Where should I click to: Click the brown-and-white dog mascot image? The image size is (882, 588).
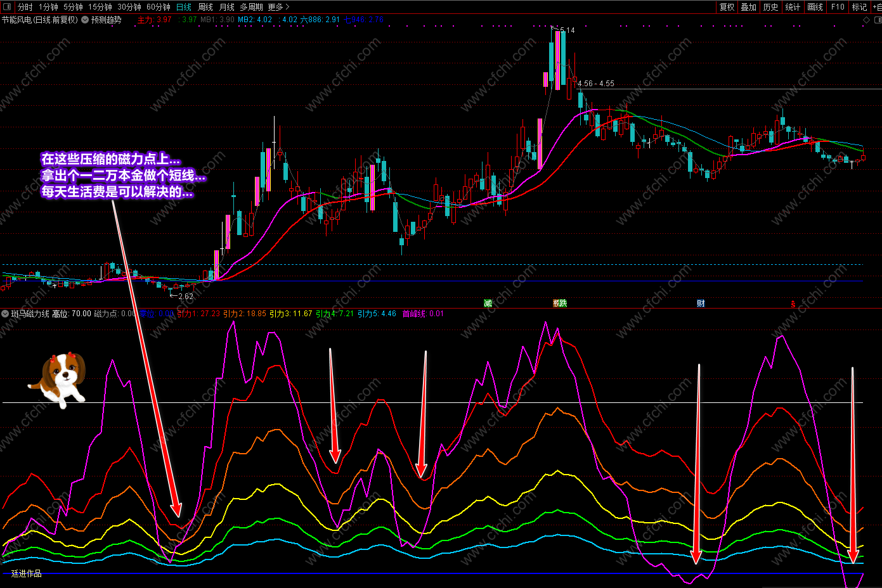pos(58,380)
